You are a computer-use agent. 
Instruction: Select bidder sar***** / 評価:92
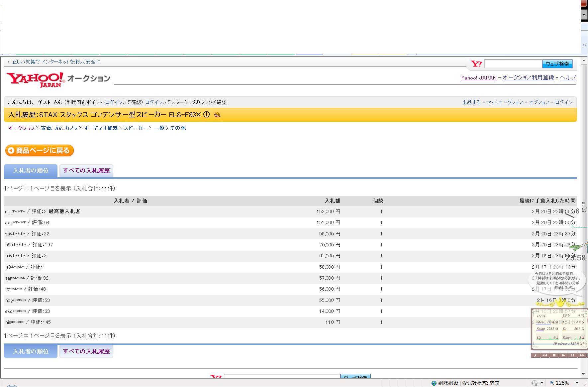(27, 278)
